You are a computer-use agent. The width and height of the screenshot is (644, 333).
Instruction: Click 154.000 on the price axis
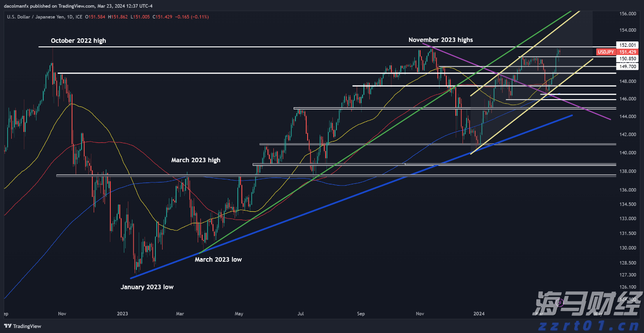coord(627,30)
